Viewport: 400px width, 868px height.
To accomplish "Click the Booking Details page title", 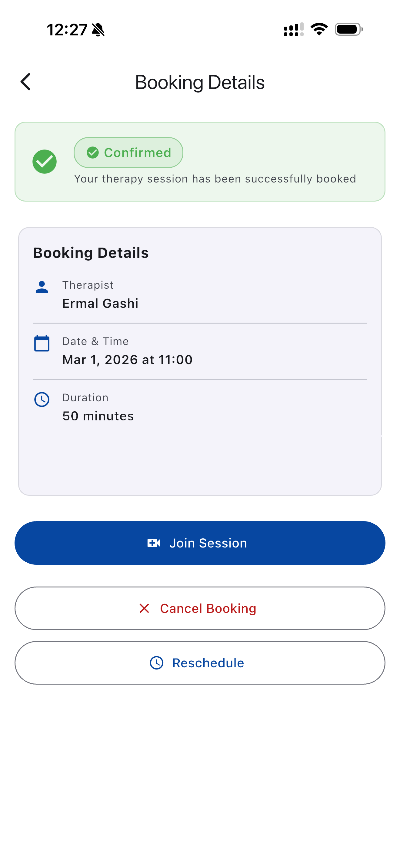I will pos(200,82).
